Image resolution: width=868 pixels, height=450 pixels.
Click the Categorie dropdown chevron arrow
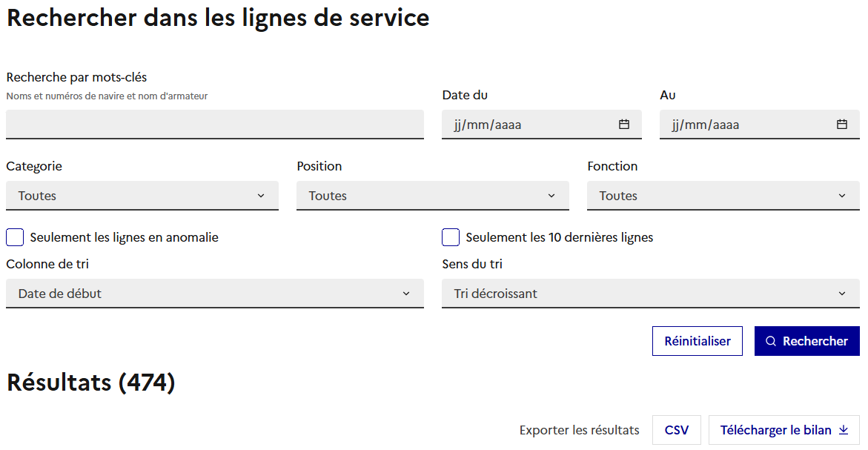click(x=261, y=196)
